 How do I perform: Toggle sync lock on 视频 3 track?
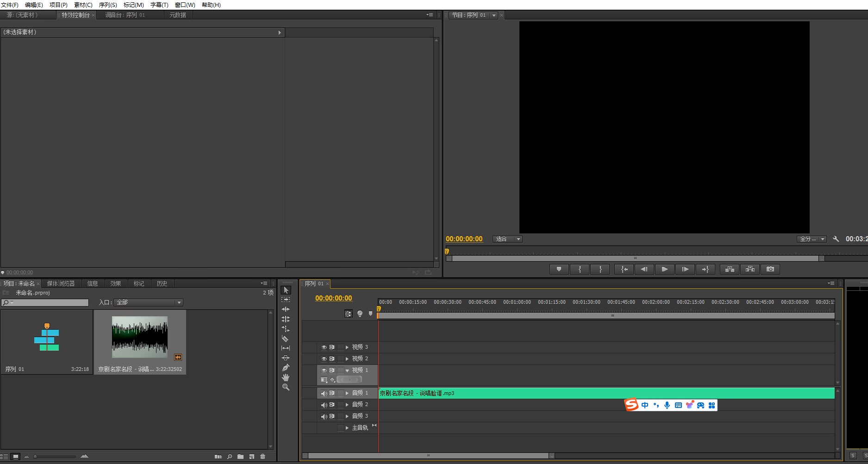tap(332, 347)
